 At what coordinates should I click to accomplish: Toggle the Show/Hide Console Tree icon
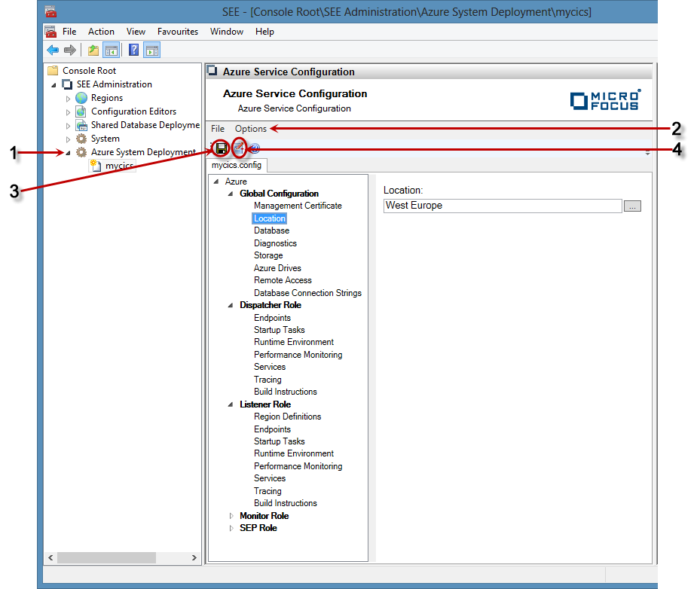coord(112,50)
